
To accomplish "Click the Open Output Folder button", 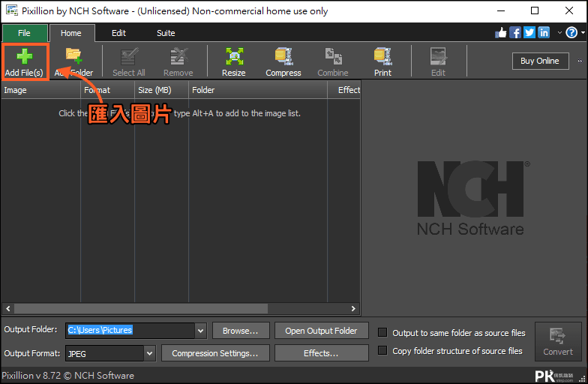I will 321,331.
